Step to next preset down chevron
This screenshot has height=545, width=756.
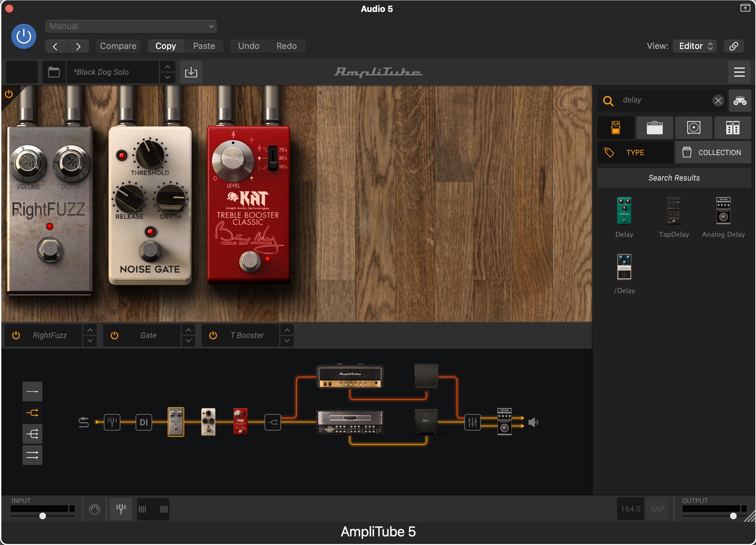click(168, 77)
